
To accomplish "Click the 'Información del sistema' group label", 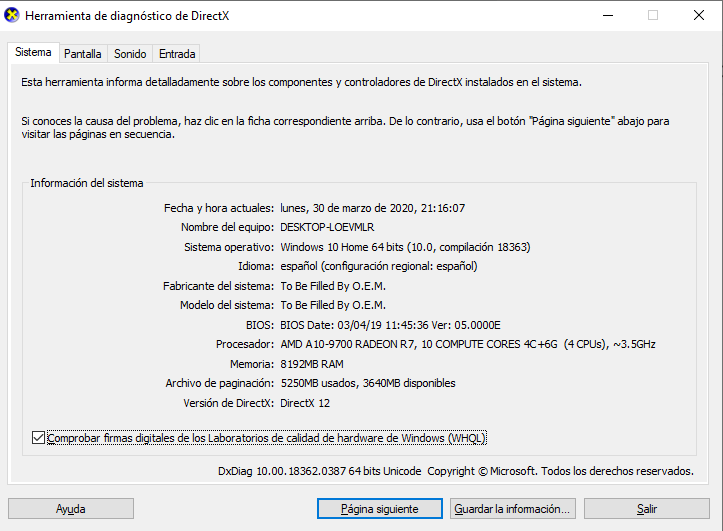I will point(87,183).
